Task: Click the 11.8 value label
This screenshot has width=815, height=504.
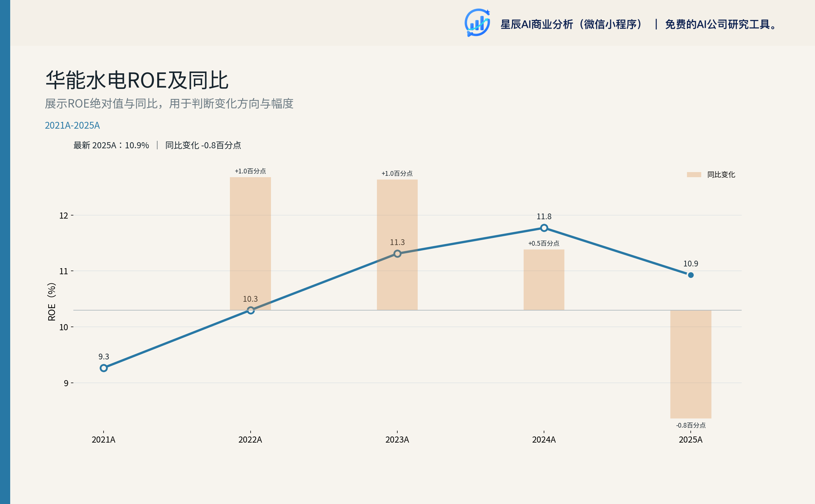Action: pos(544,217)
